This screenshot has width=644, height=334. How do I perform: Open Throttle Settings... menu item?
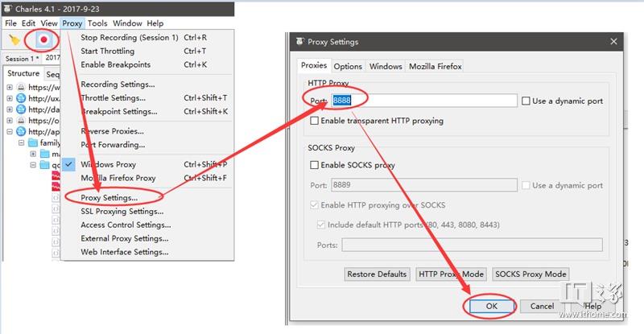[x=113, y=97]
